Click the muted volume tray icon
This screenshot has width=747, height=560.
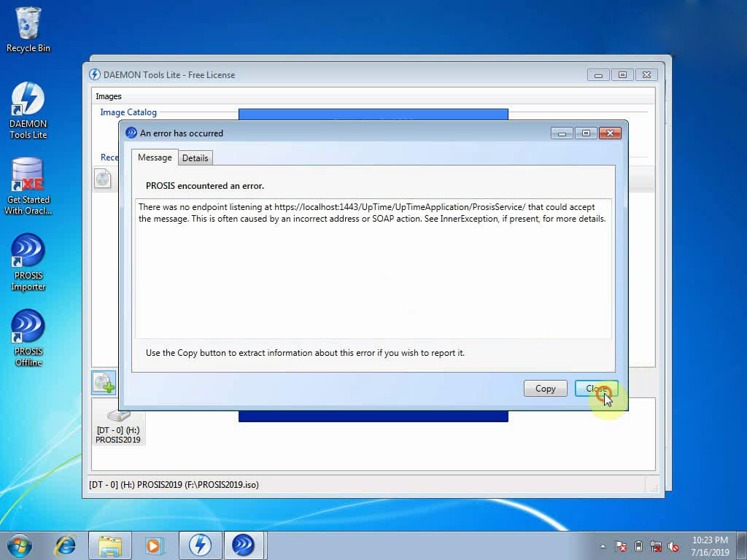pos(673,546)
